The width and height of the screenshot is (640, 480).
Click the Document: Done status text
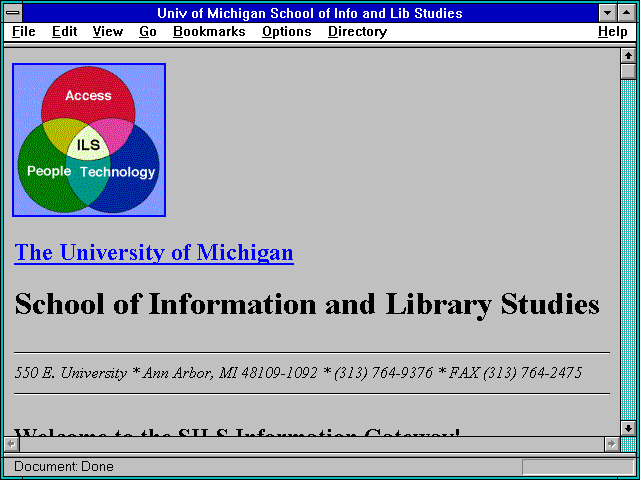point(64,466)
